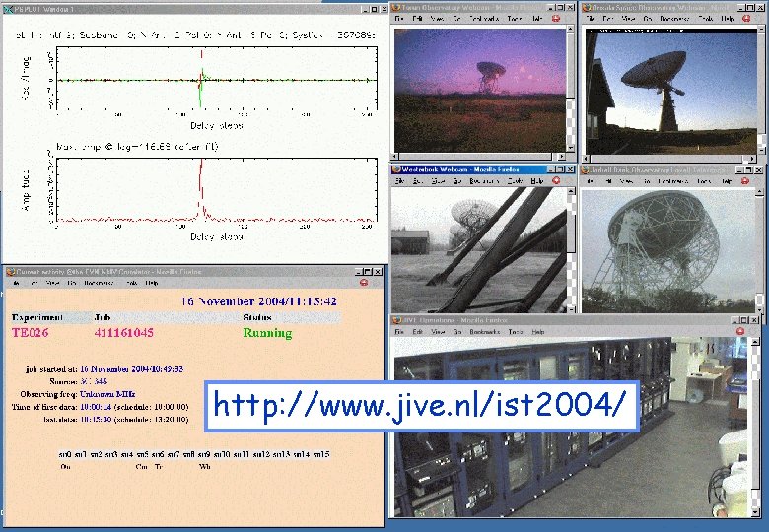Maximize the EVN Operations window
The image size is (769, 532).
(x=744, y=320)
